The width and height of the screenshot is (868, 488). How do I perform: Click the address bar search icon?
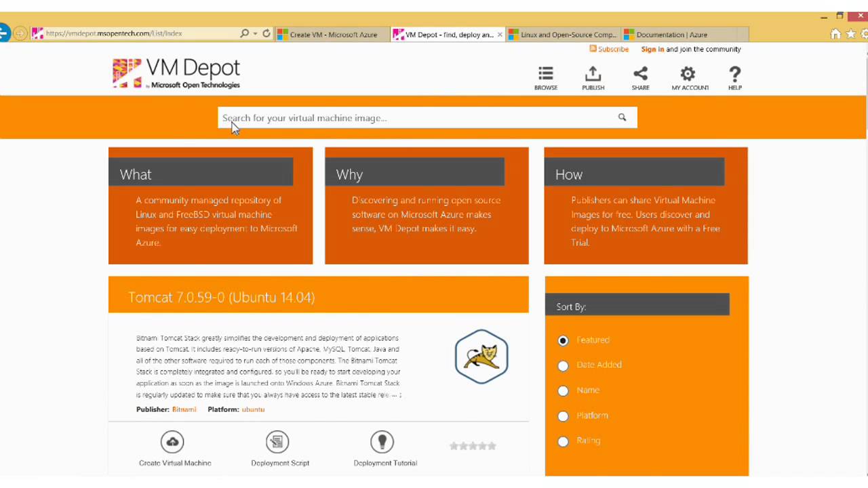tap(244, 33)
